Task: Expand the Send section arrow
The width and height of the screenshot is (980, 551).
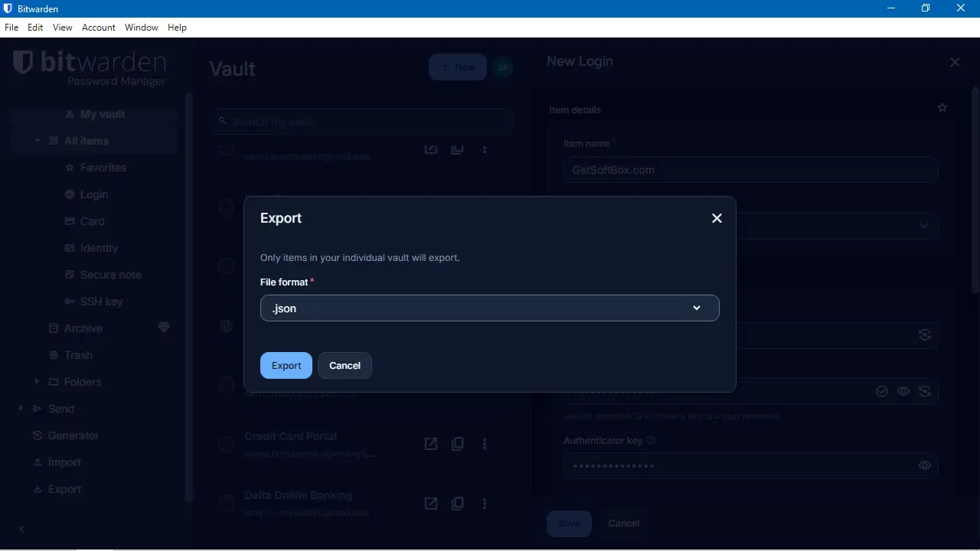Action: [x=21, y=409]
